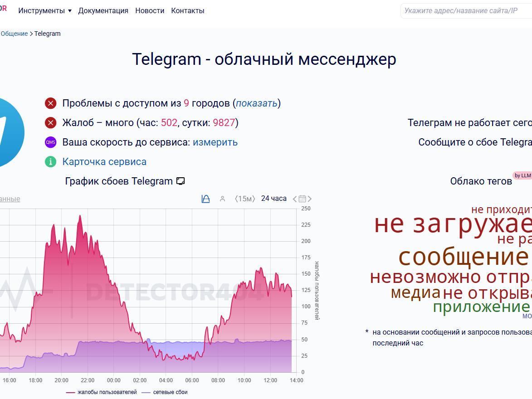Open the Новости menu item

pos(150,10)
